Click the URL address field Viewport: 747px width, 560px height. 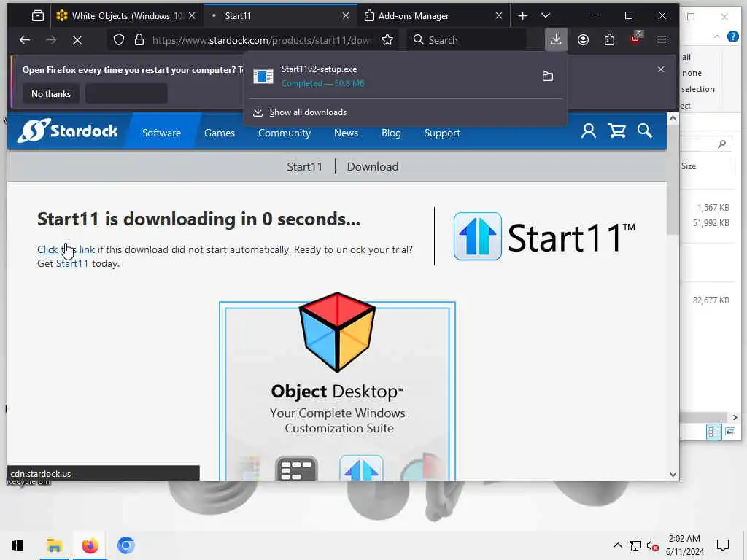(262, 40)
